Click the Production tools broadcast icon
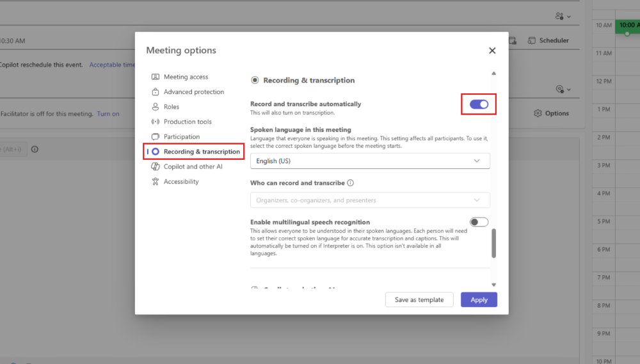 [156, 122]
